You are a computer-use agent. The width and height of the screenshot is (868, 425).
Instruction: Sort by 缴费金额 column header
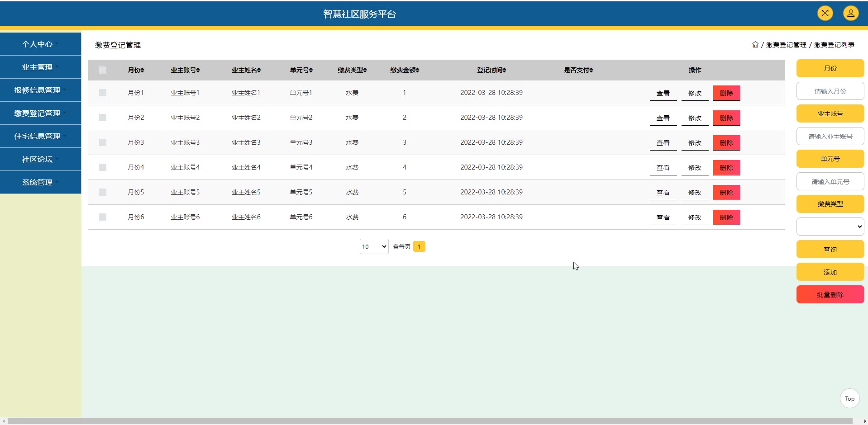405,70
